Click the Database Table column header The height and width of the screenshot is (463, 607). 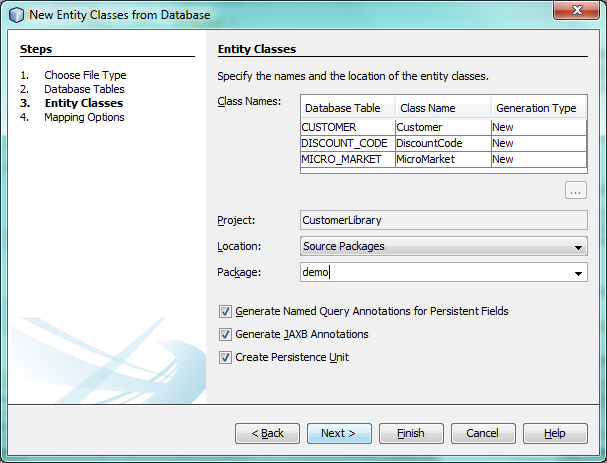tap(347, 108)
